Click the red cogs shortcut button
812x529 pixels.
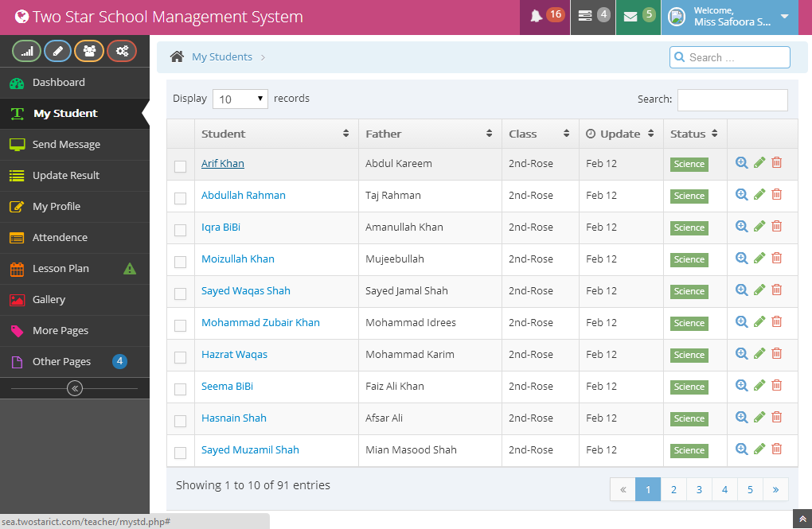tap(122, 51)
